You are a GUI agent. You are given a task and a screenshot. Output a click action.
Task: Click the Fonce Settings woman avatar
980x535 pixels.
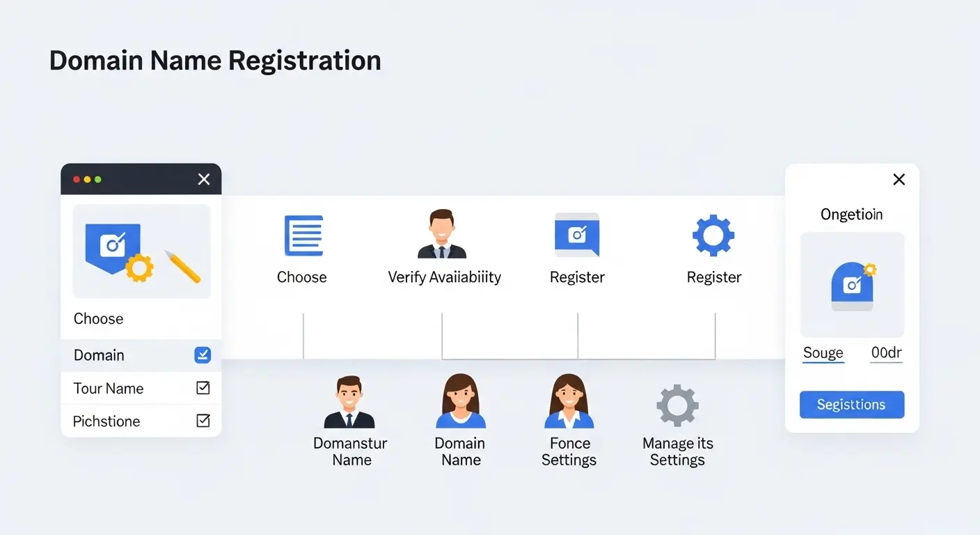tap(569, 402)
